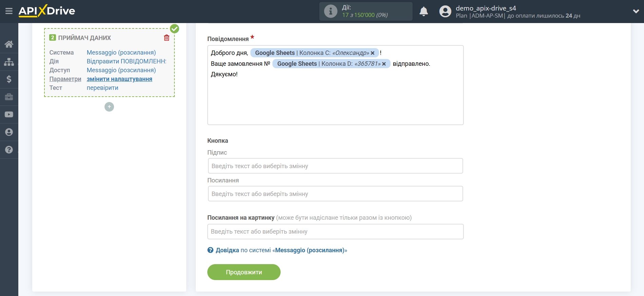644x296 pixels.
Task: Click the ApiX-Drive logo
Action: coord(47,11)
